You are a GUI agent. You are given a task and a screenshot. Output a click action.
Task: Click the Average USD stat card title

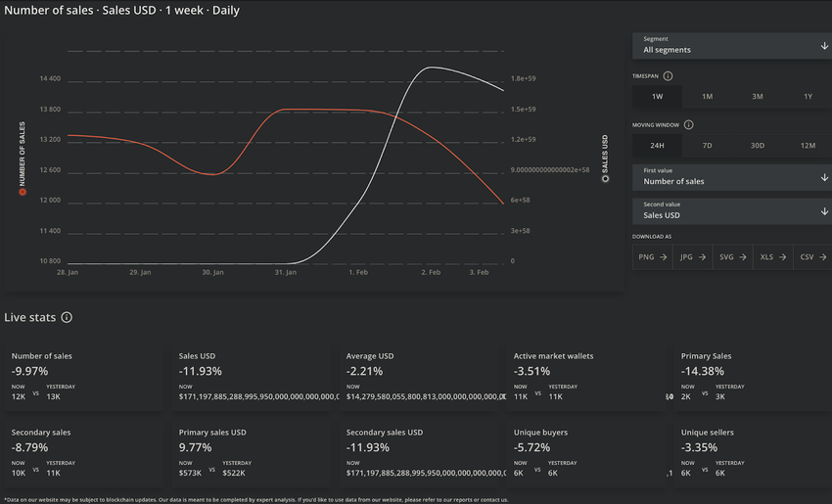(x=370, y=356)
